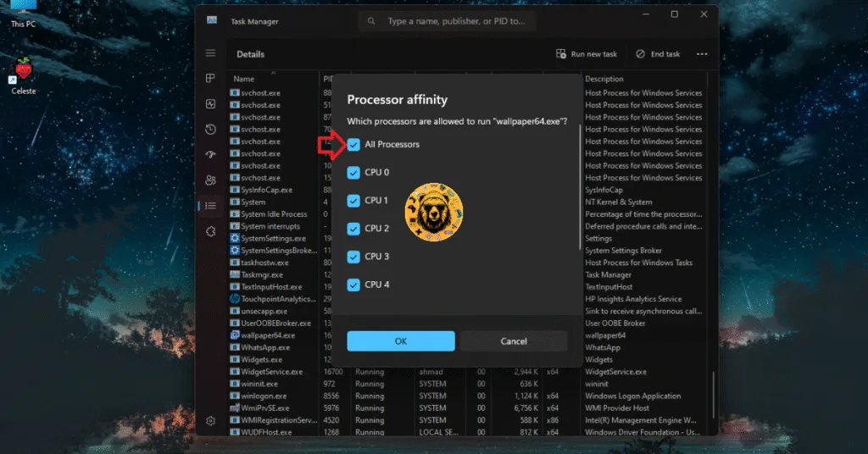Image resolution: width=868 pixels, height=454 pixels.
Task: Open the Celeste desktop shortcut
Action: (23, 76)
